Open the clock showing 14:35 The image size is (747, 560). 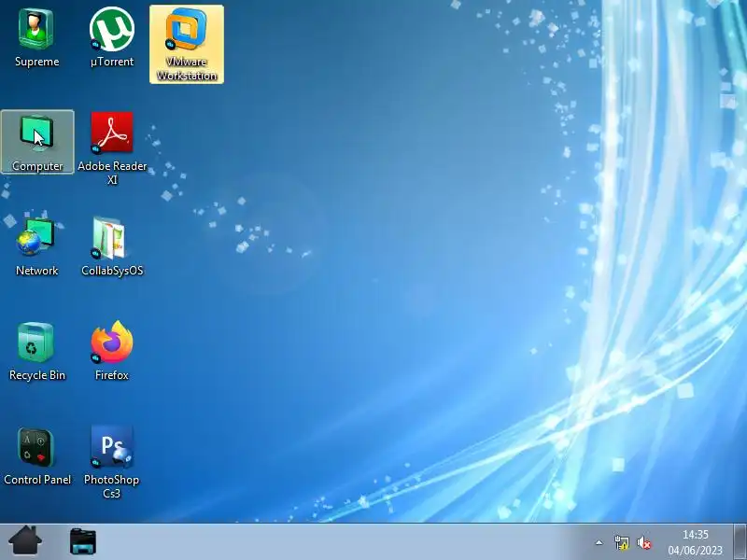(695, 534)
